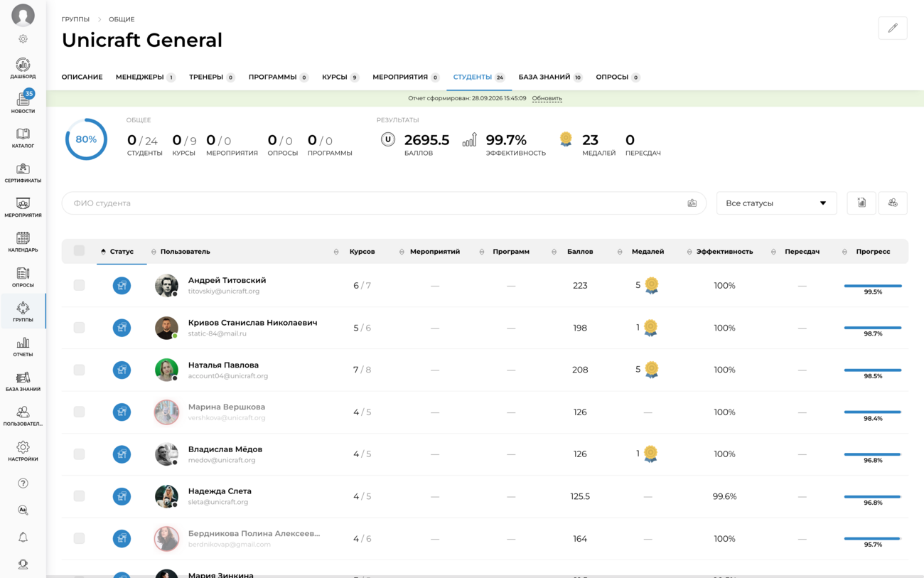Check the box beside Владислав Мёдов
The image size is (924, 578).
point(79,454)
